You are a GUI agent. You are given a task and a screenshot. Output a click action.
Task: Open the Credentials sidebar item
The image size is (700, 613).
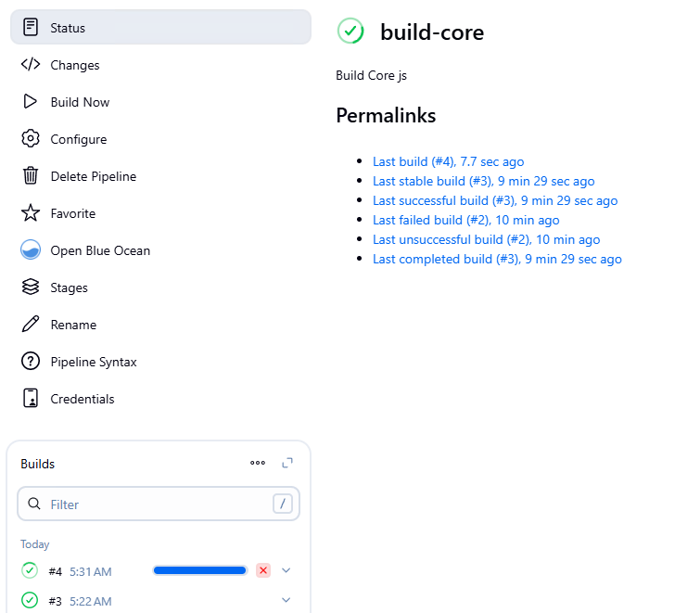point(82,399)
